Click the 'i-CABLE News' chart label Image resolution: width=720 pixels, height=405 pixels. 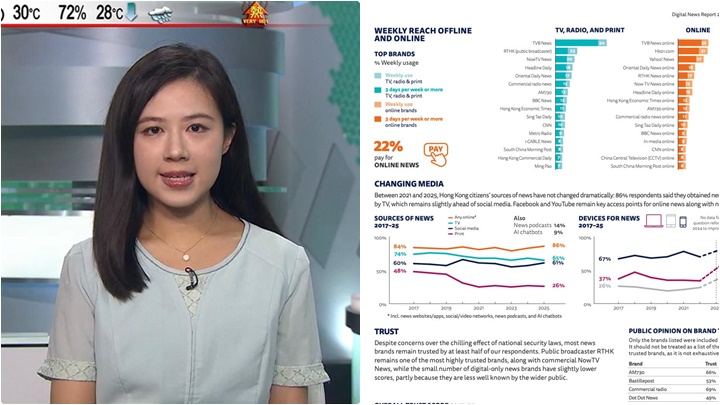[538, 141]
